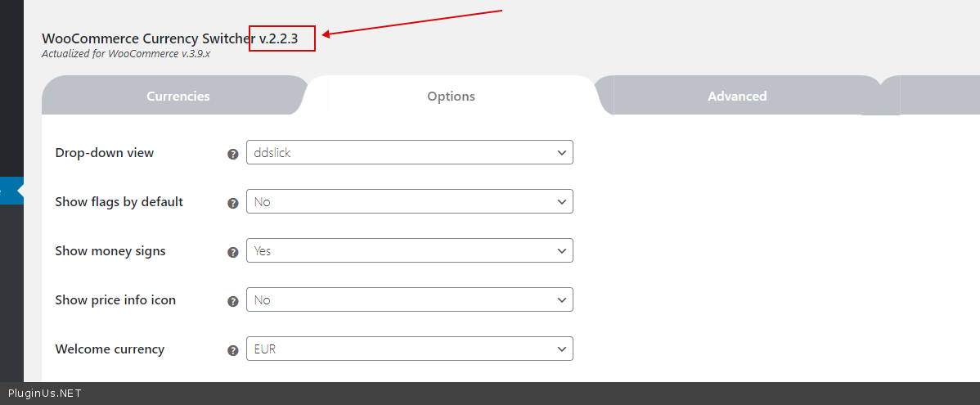The height and width of the screenshot is (405, 980).
Task: Click the Drop-down view label text
Action: [104, 153]
